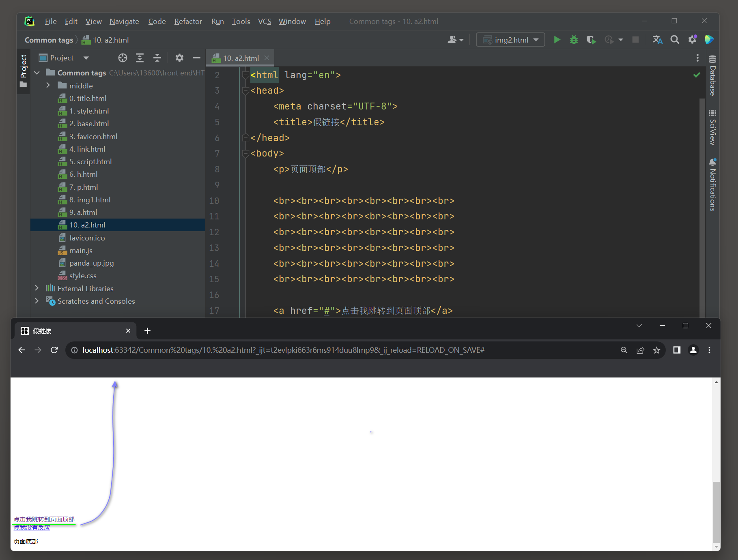Click green checkmark inspection indicator
Image resolution: width=738 pixels, height=560 pixels.
(x=697, y=75)
